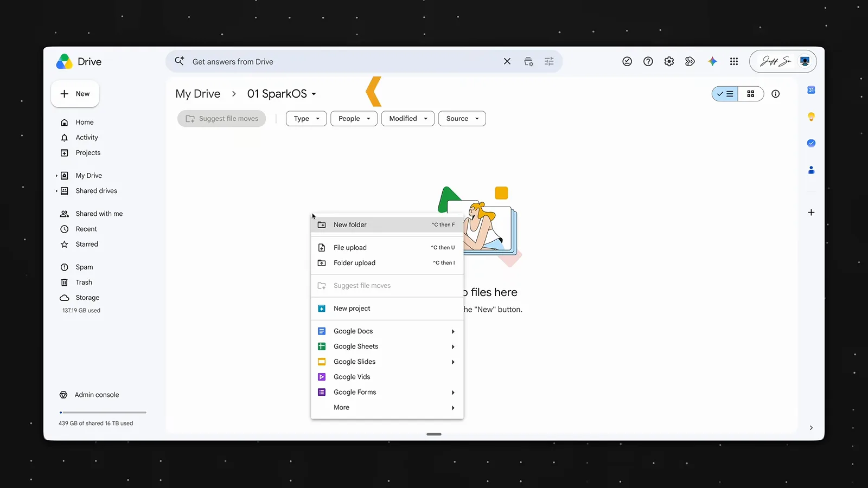Hide side panel chevron at bottom right
The width and height of the screenshot is (868, 488).
coord(811,428)
